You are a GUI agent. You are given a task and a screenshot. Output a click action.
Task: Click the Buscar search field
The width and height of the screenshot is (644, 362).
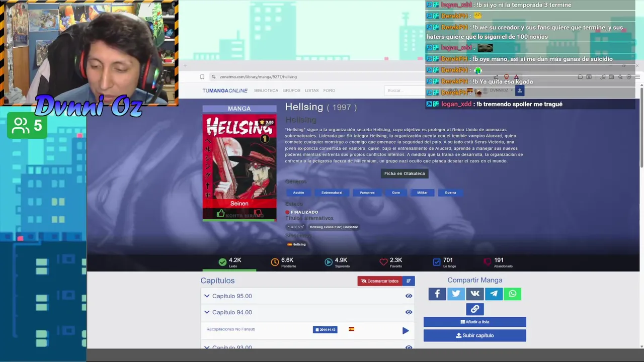pos(405,90)
